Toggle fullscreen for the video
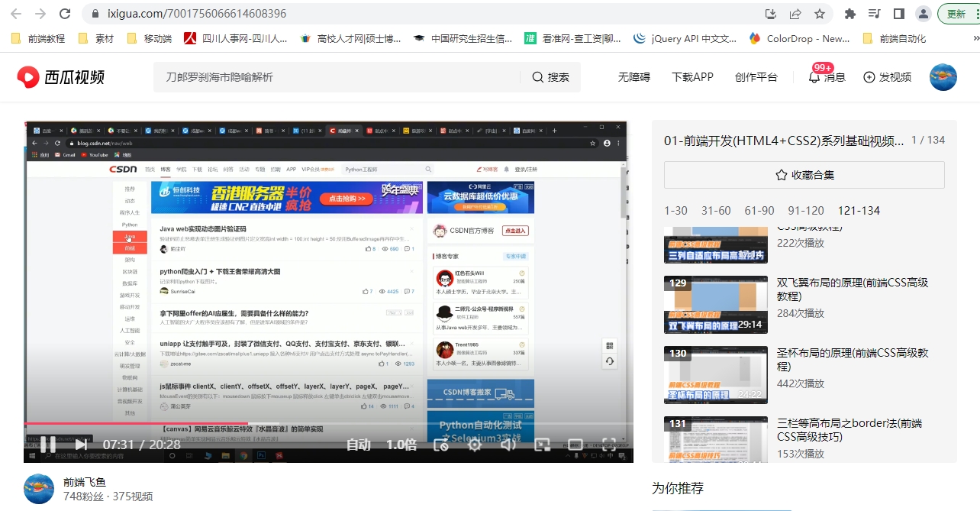The width and height of the screenshot is (980, 511). pyautogui.click(x=609, y=444)
